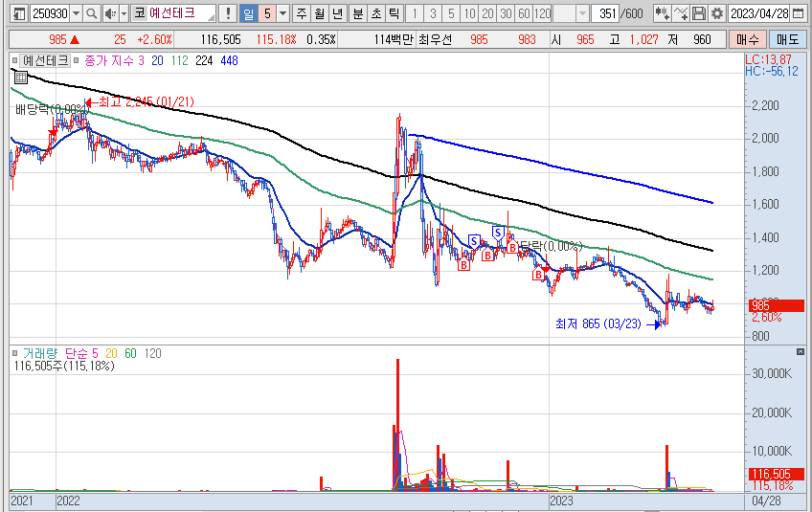Click the 거래량 volume legend label
Viewport: 812px width, 512px height.
click(x=40, y=353)
